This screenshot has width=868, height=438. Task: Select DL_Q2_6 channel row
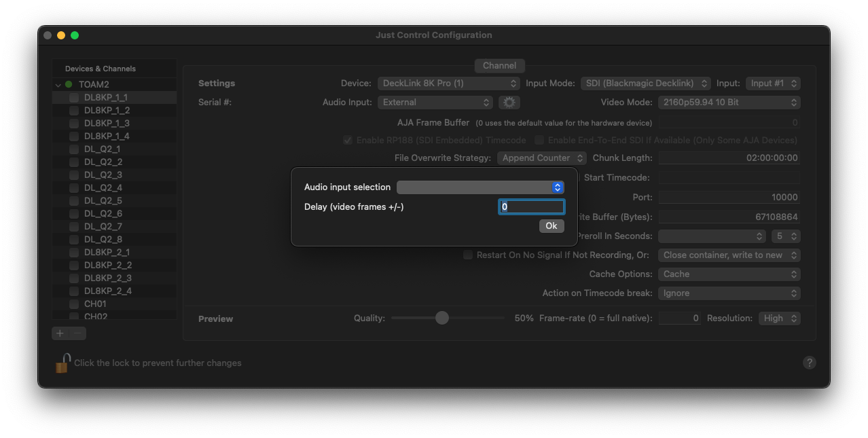(x=114, y=214)
